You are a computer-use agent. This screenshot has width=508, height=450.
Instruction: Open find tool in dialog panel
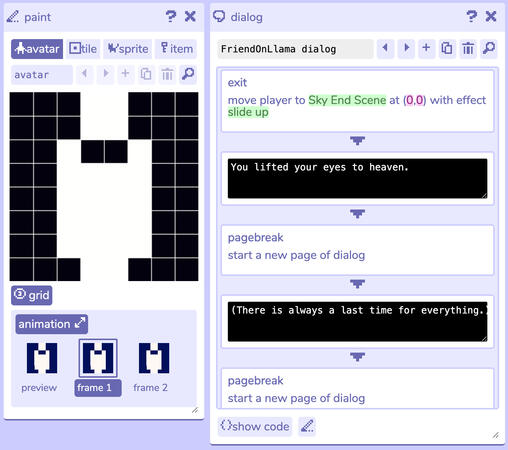pos(489,49)
